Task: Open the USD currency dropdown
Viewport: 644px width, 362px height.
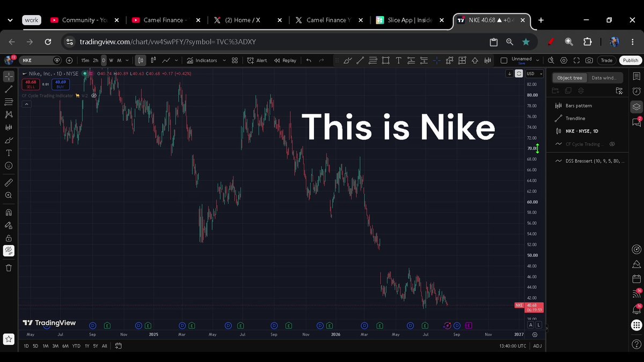Action: (535, 73)
